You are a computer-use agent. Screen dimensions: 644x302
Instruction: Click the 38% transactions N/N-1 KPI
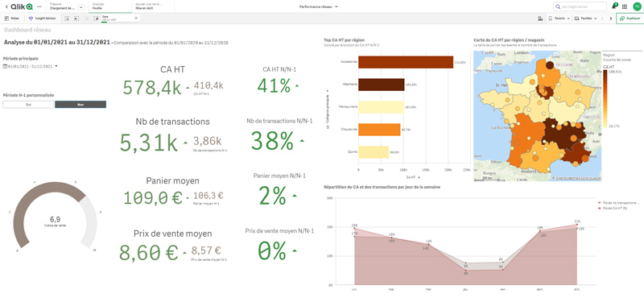pyautogui.click(x=272, y=140)
